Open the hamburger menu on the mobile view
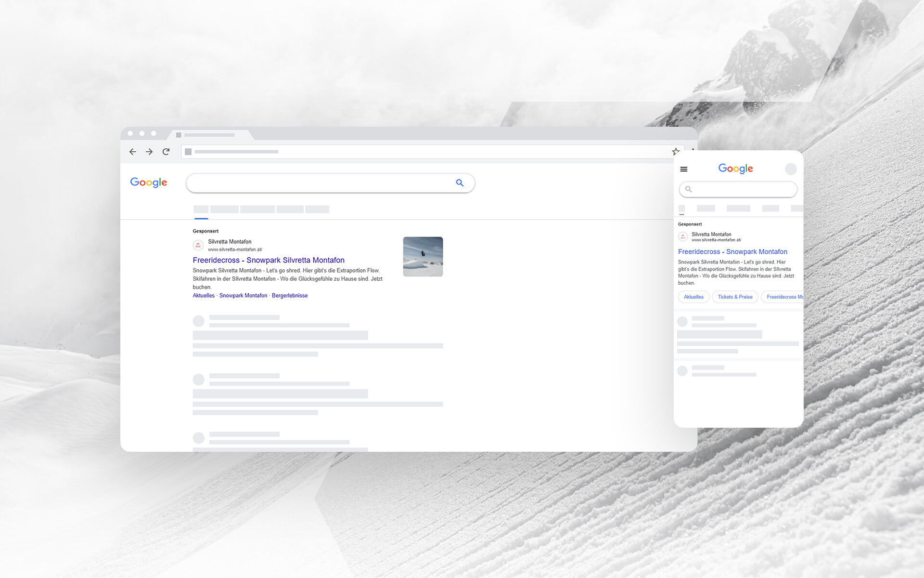Image resolution: width=924 pixels, height=578 pixels. tap(683, 169)
